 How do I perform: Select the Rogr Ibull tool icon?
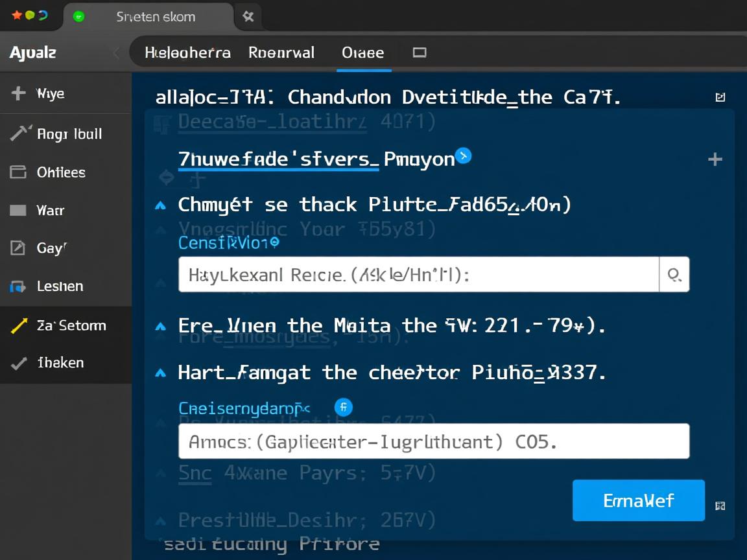(20, 134)
